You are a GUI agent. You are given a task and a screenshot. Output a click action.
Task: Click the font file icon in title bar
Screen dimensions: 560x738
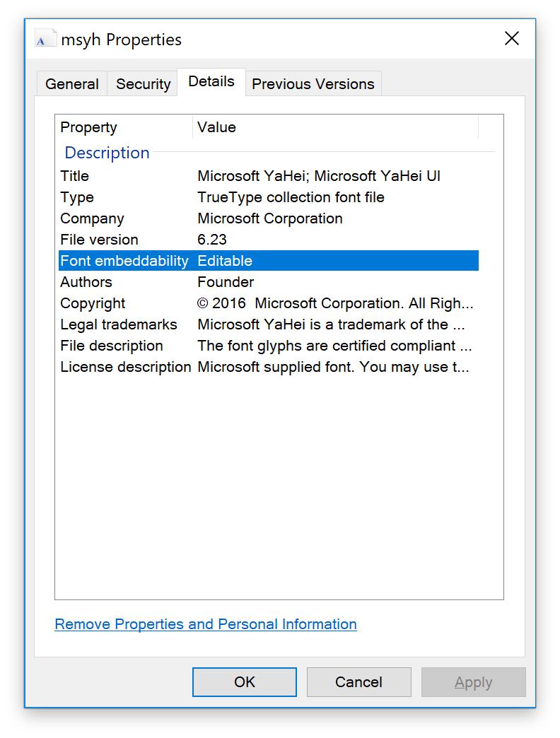(x=46, y=39)
